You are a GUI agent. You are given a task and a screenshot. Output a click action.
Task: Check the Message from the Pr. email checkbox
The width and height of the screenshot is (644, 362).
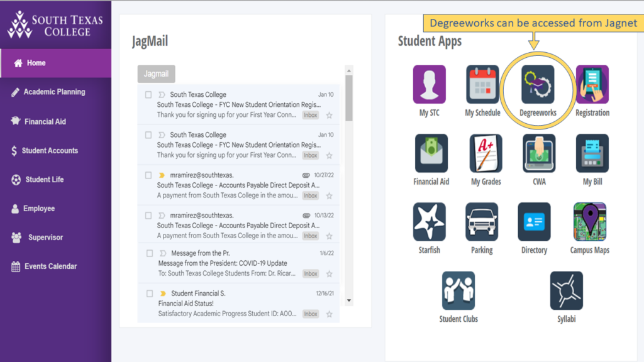coord(150,253)
